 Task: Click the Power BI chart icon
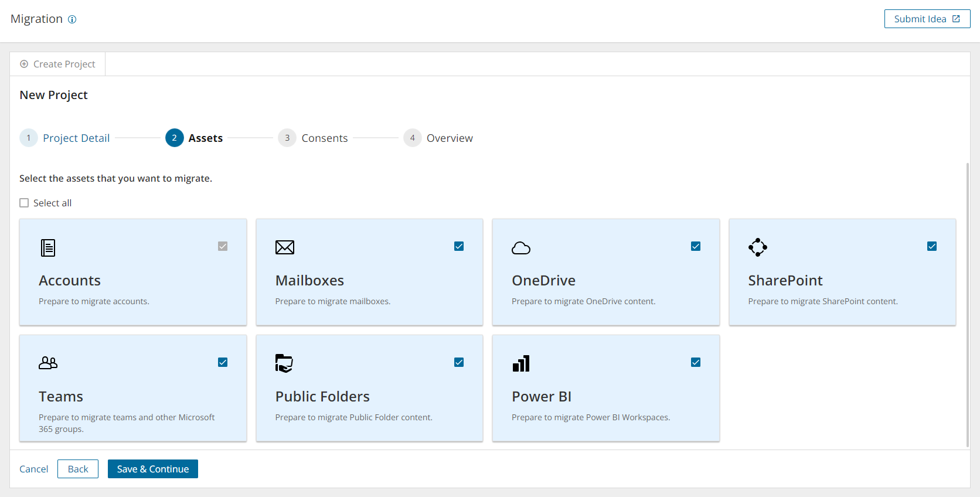[x=521, y=363]
